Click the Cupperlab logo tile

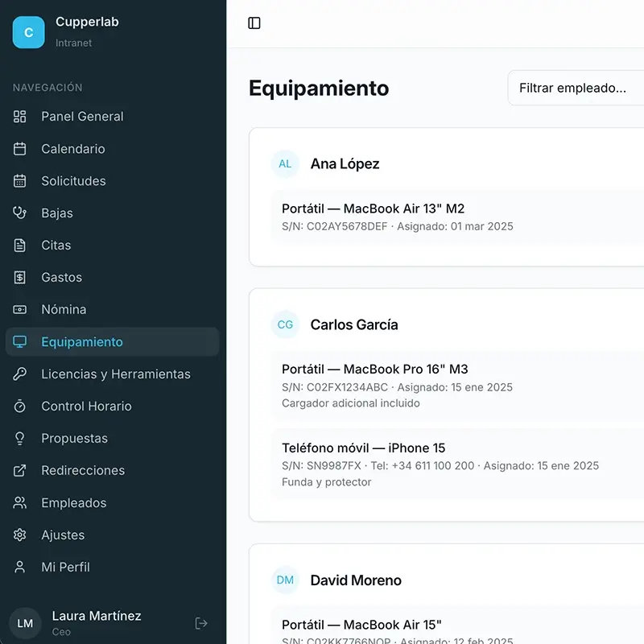pos(28,32)
